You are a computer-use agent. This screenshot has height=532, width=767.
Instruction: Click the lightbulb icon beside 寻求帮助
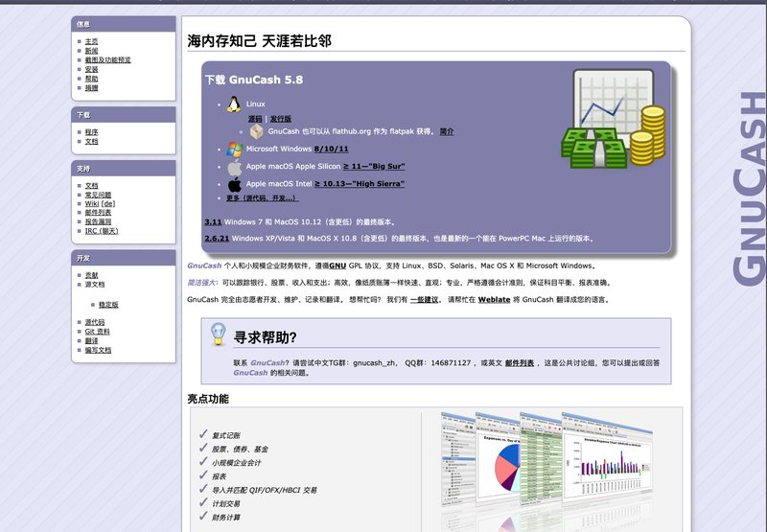(219, 335)
